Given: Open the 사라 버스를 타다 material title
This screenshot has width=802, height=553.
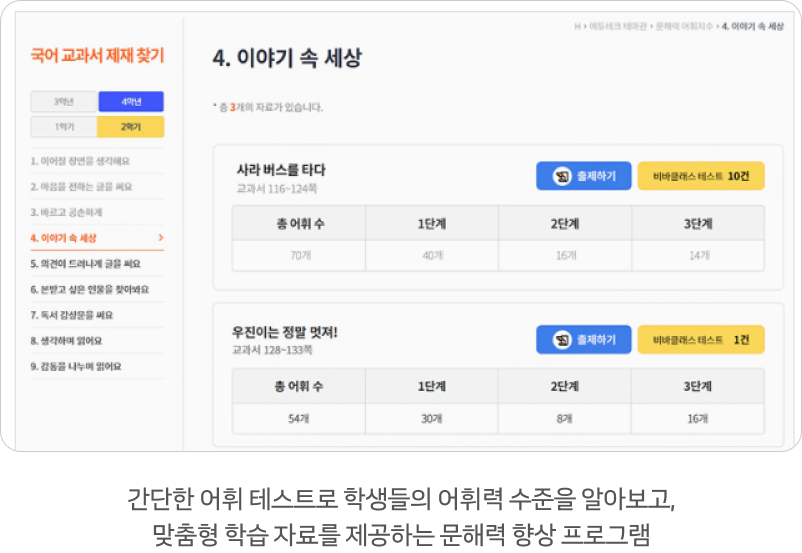Looking at the screenshot, I should [281, 170].
